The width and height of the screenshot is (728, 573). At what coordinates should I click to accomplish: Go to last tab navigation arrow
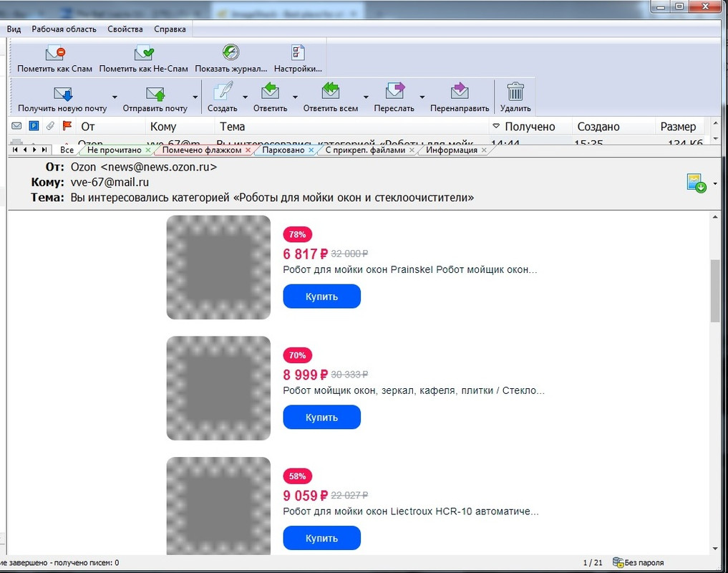pyautogui.click(x=44, y=150)
